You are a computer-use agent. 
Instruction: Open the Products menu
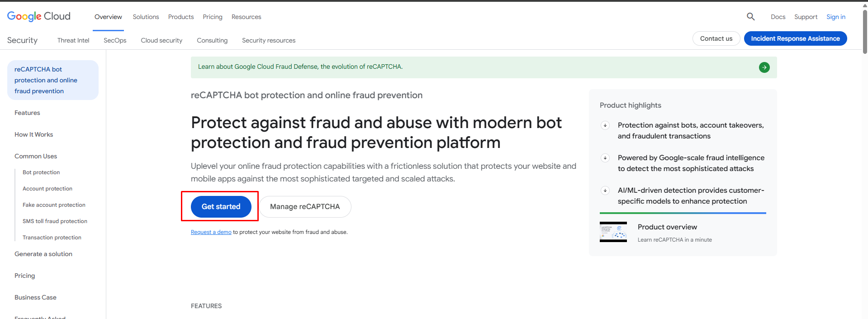tap(181, 17)
